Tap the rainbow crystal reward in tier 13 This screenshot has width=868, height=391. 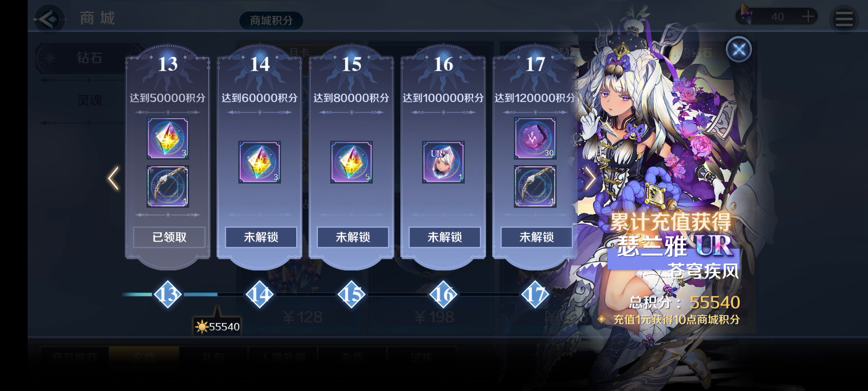[x=168, y=138]
